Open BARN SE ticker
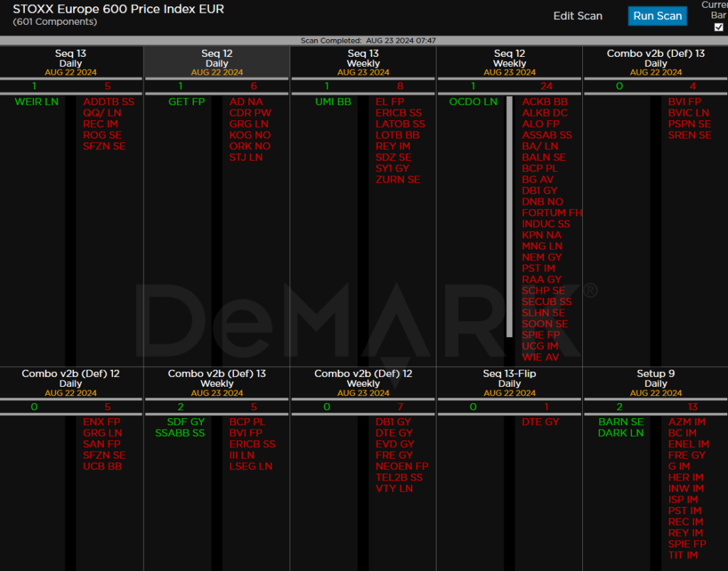Viewport: 728px width, 571px height. coord(621,422)
